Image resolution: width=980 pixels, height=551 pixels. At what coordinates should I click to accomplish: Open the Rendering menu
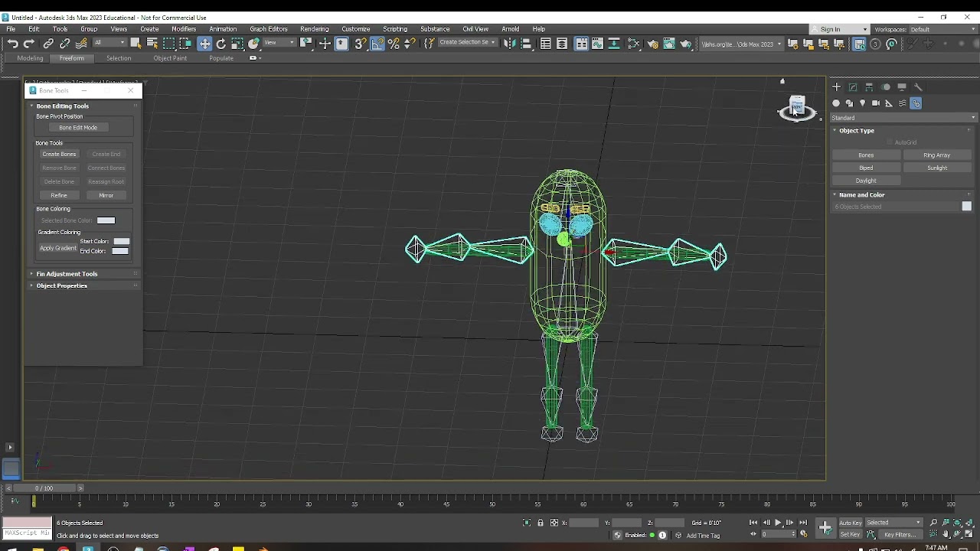tap(314, 29)
